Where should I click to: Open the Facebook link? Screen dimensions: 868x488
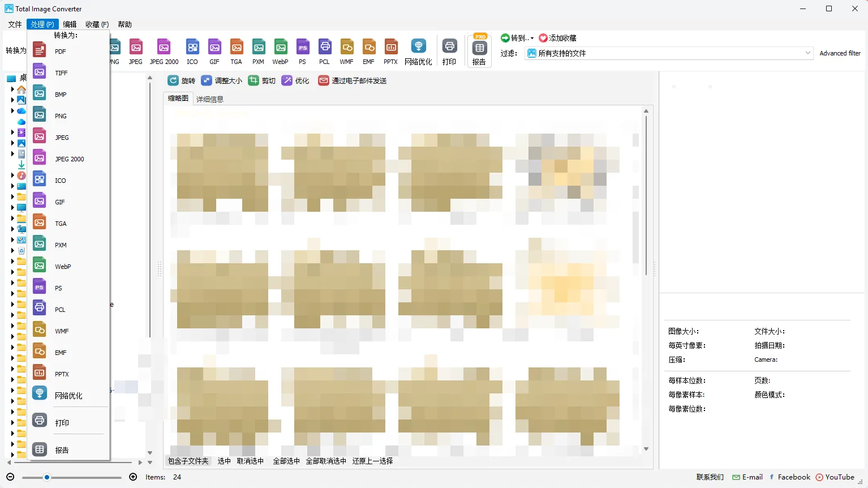790,477
